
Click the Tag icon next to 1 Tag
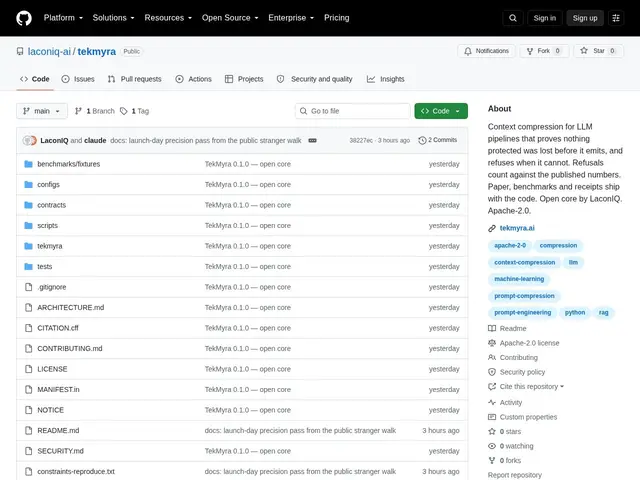click(124, 111)
